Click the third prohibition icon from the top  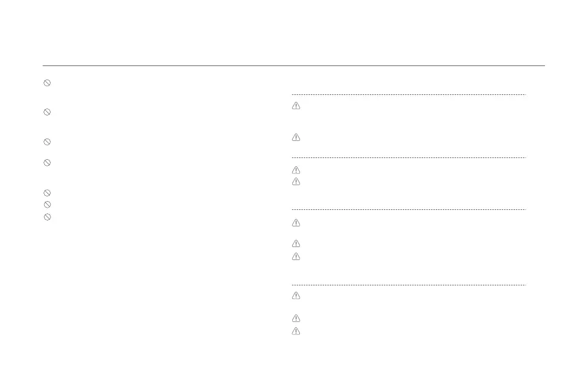(47, 142)
